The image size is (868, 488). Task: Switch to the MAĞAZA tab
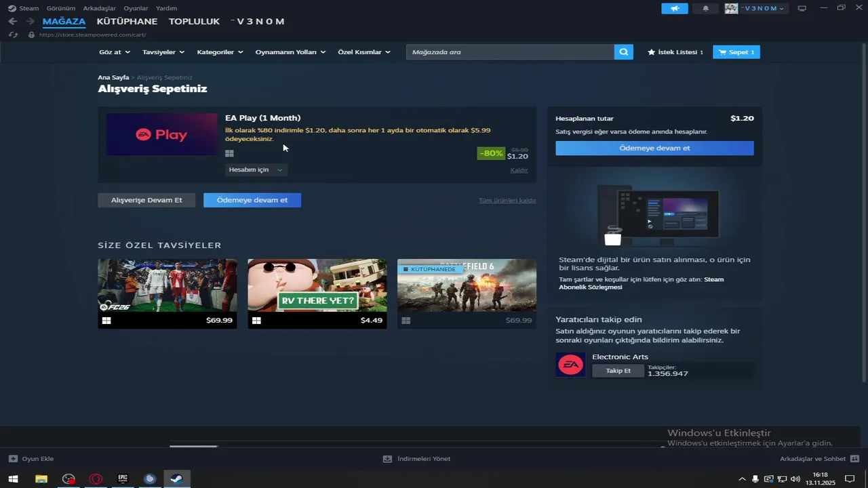point(64,22)
